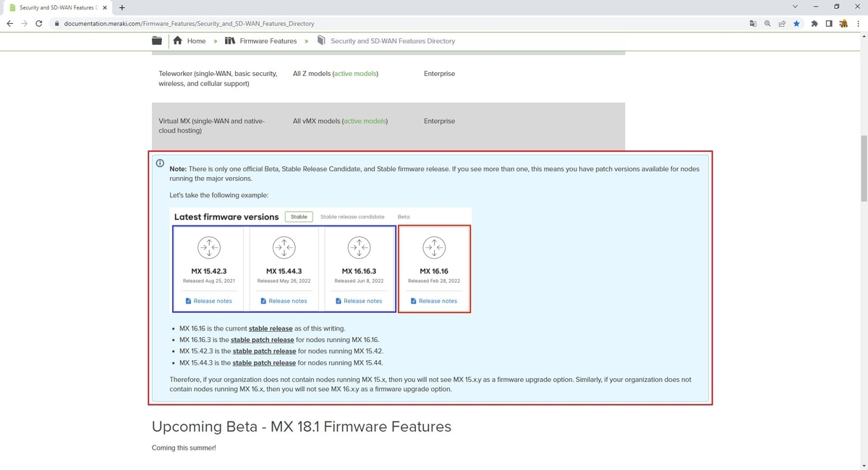Click 'stable patch release' in the MX 15.42.3 bullet
Image resolution: width=868 pixels, height=470 pixels.
pos(265,351)
